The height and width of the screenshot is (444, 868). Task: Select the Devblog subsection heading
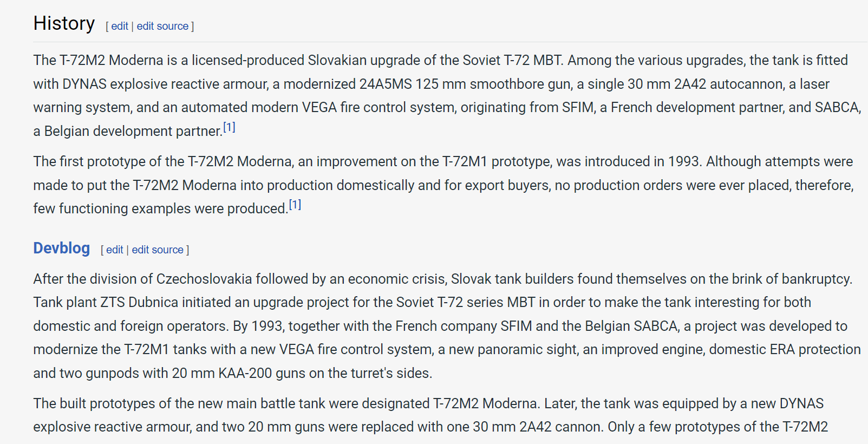(61, 248)
